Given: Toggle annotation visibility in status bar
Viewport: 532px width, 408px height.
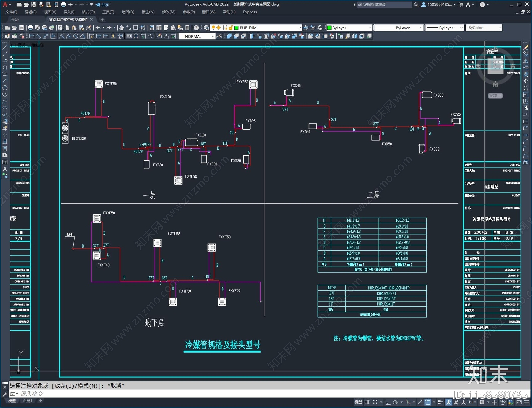Looking at the screenshot, I should (x=449, y=402).
